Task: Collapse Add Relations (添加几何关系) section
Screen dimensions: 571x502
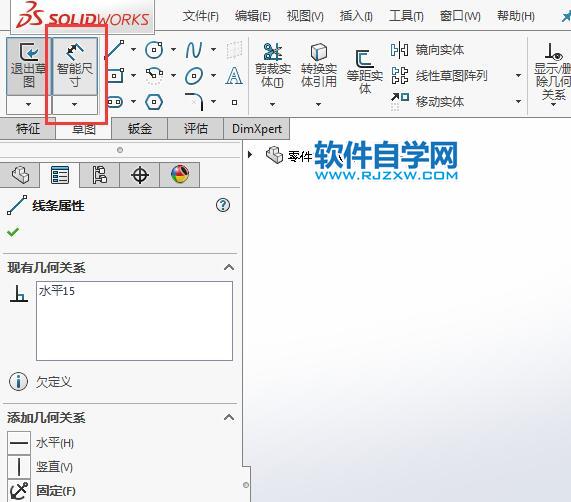Action: coord(229,418)
